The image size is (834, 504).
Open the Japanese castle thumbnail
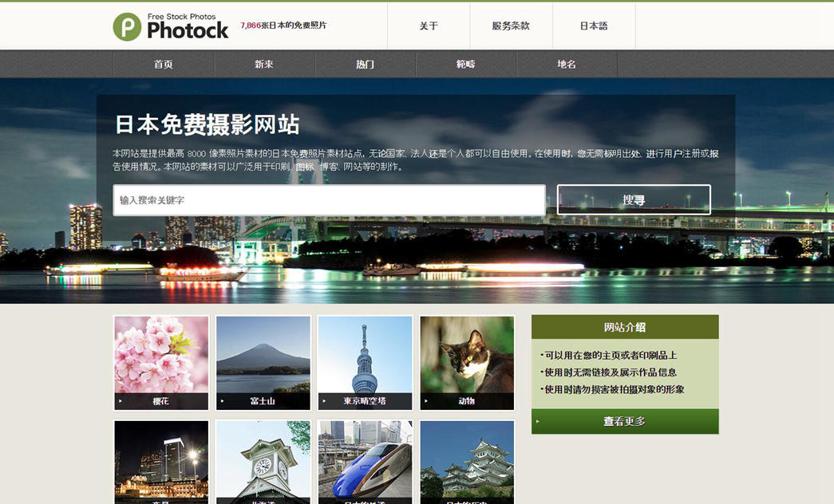(467, 462)
